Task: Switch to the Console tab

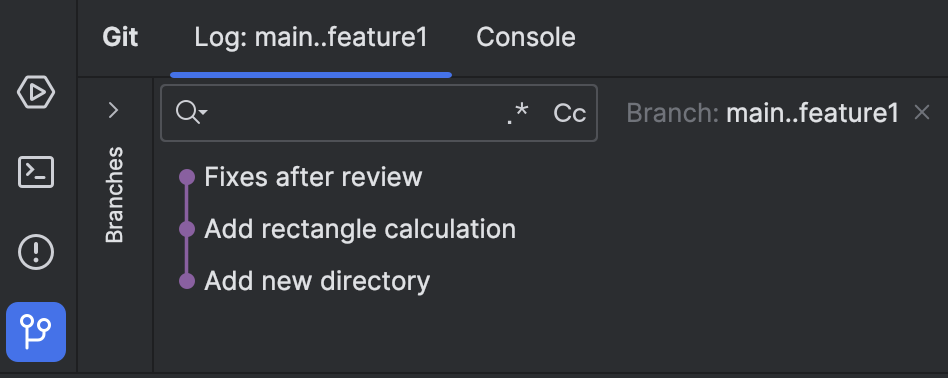Action: coord(525,37)
